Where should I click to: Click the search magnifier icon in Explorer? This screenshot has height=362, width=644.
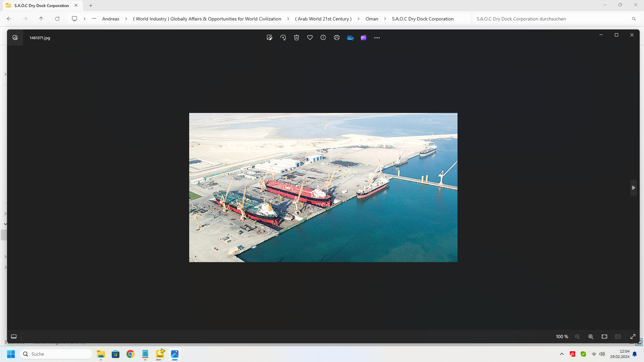tap(634, 19)
